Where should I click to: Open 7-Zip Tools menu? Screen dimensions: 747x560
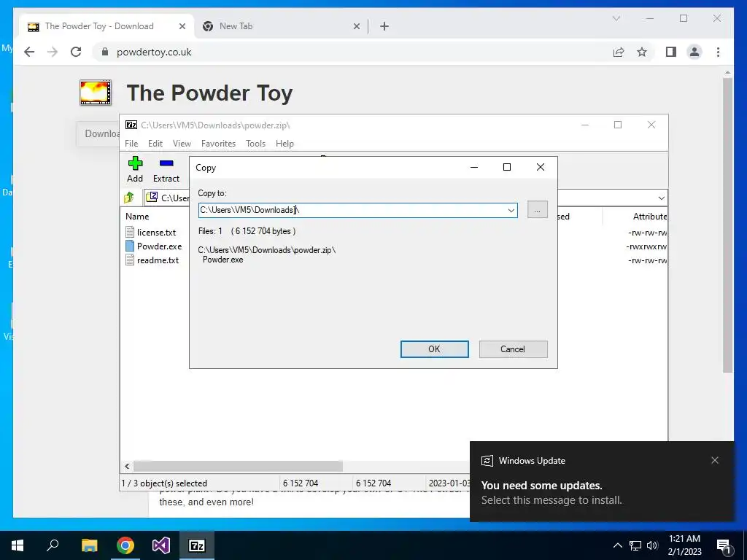click(255, 144)
